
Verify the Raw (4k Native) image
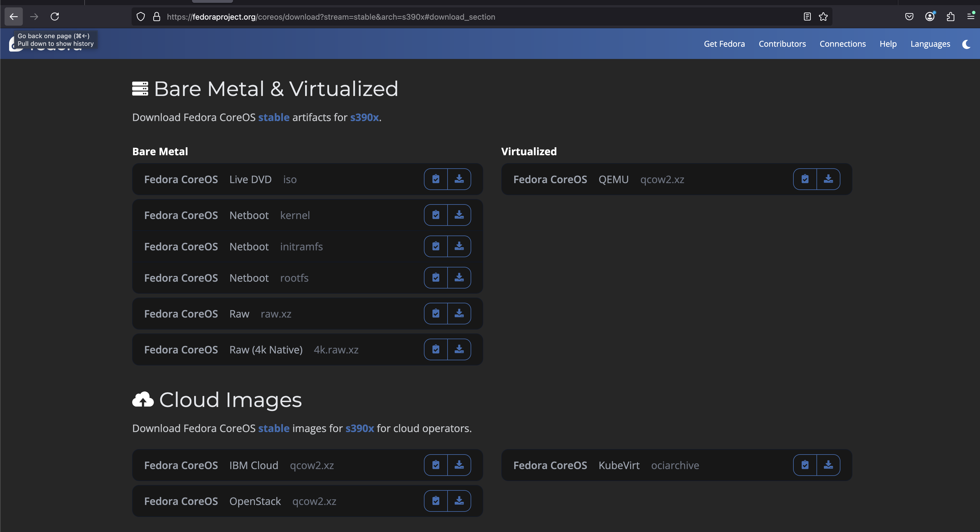pyautogui.click(x=436, y=349)
